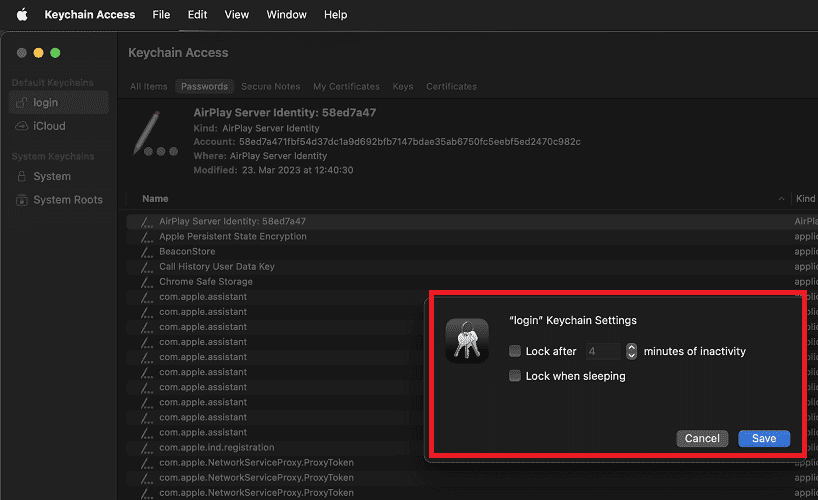Click the minutes of inactivity input field
Viewport: 818px width, 500px height.
[603, 352]
